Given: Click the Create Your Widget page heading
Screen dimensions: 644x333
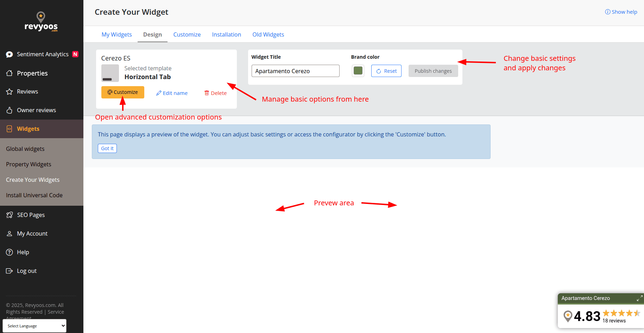Looking at the screenshot, I should [x=132, y=12].
